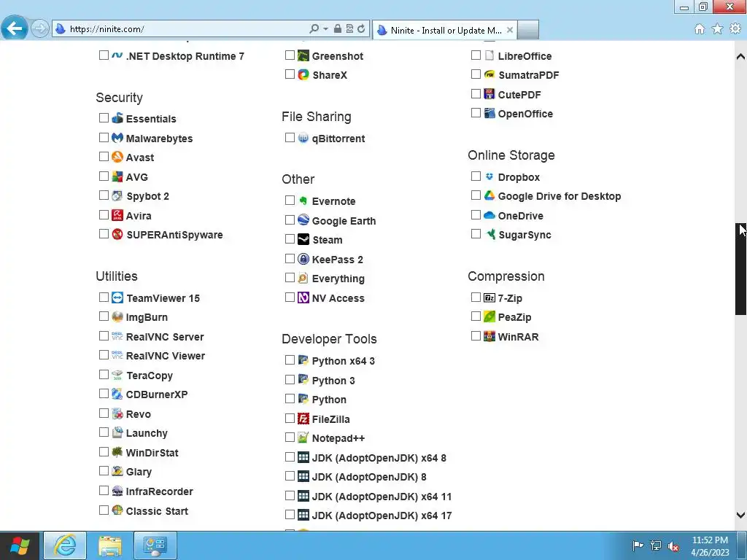Open Internet Explorer from the taskbar

tap(65, 545)
